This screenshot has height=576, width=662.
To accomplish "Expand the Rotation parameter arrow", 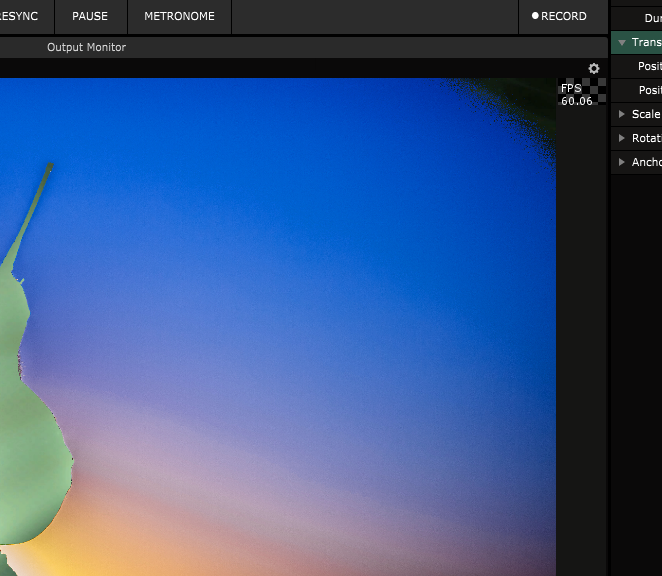I will click(x=622, y=138).
